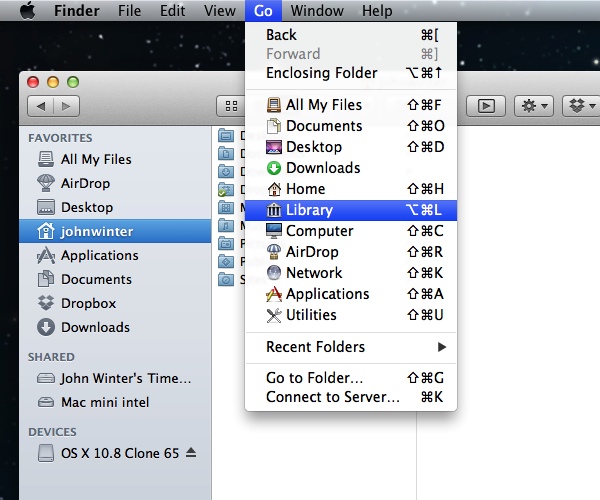600x500 pixels.
Task: Select Go to Folder… menu entry
Action: tap(351, 378)
